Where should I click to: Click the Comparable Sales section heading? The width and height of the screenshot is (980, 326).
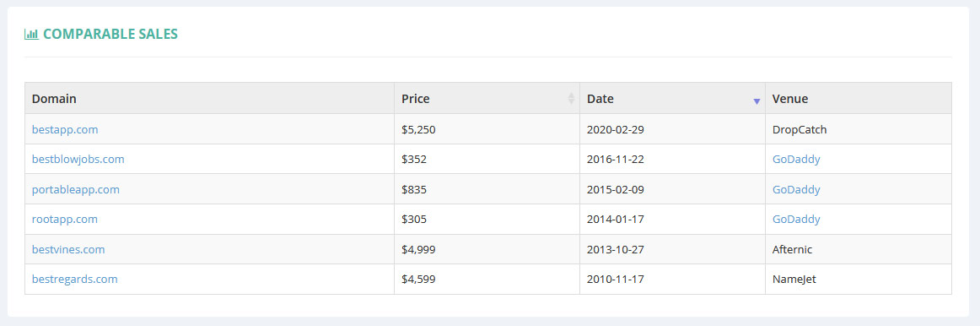[110, 35]
